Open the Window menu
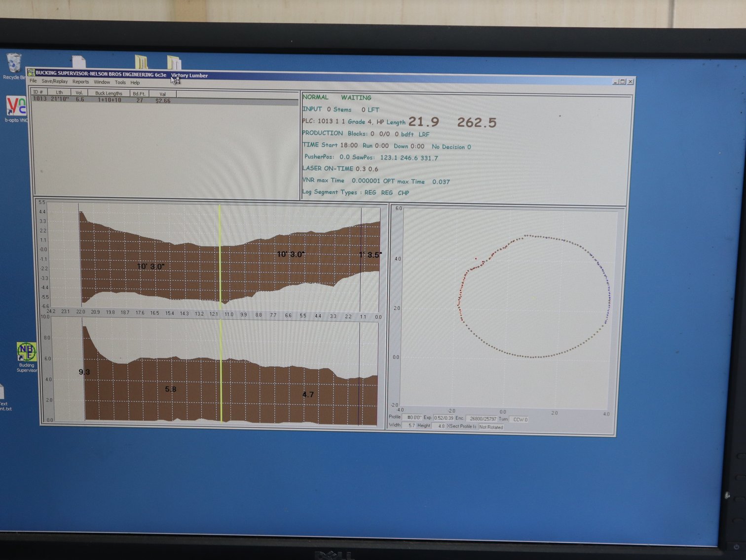Image resolution: width=746 pixels, height=560 pixels. pos(102,82)
